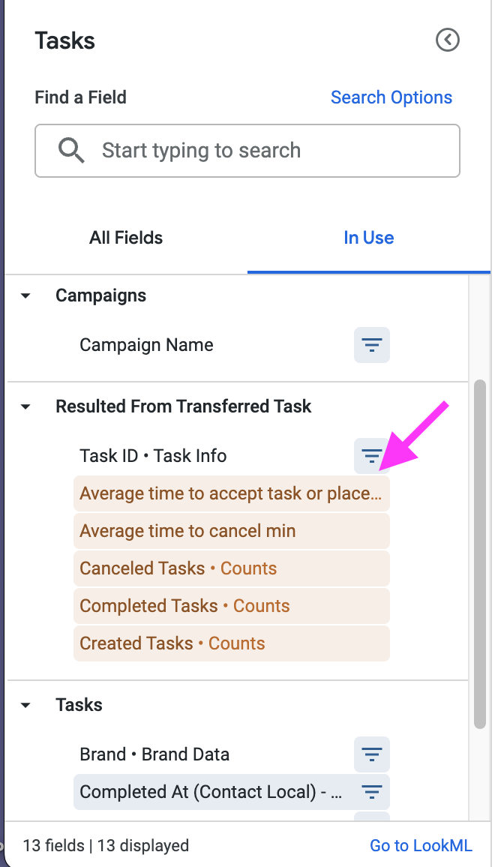Click the field list vertical scrollbar

[480, 555]
